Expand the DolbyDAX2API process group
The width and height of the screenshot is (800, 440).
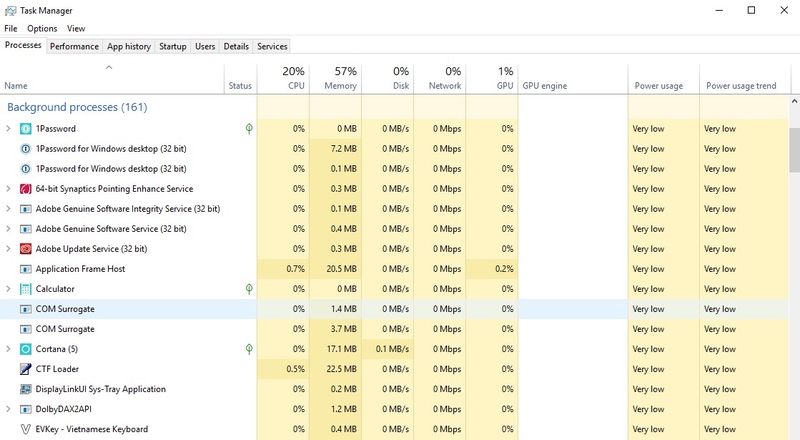pos(8,409)
